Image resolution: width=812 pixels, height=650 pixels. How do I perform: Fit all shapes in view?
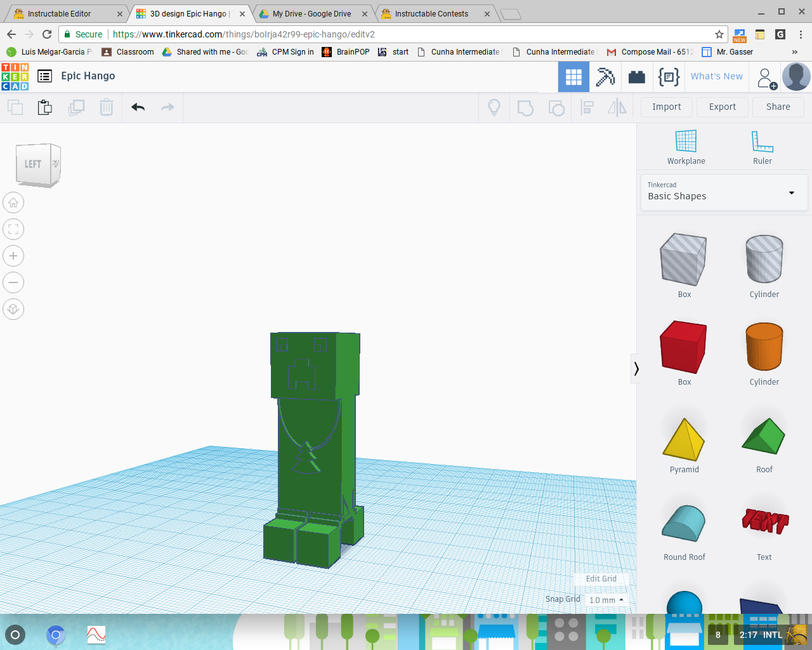tap(13, 229)
